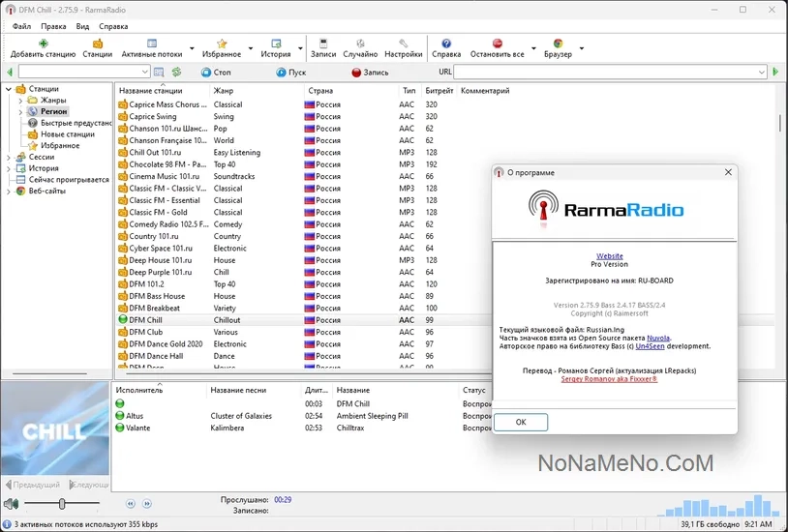The width and height of the screenshot is (788, 532).
Task: Click the Добавить станцию toolbar icon
Action: (x=43, y=44)
